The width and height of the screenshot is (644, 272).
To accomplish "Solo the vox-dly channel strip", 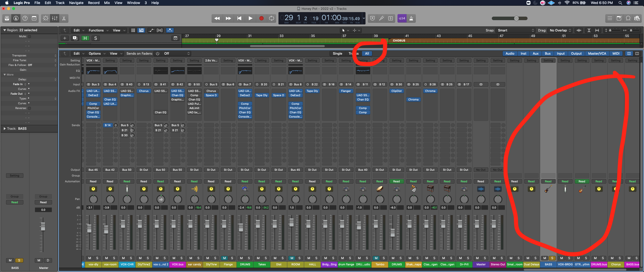I will tap(97, 258).
